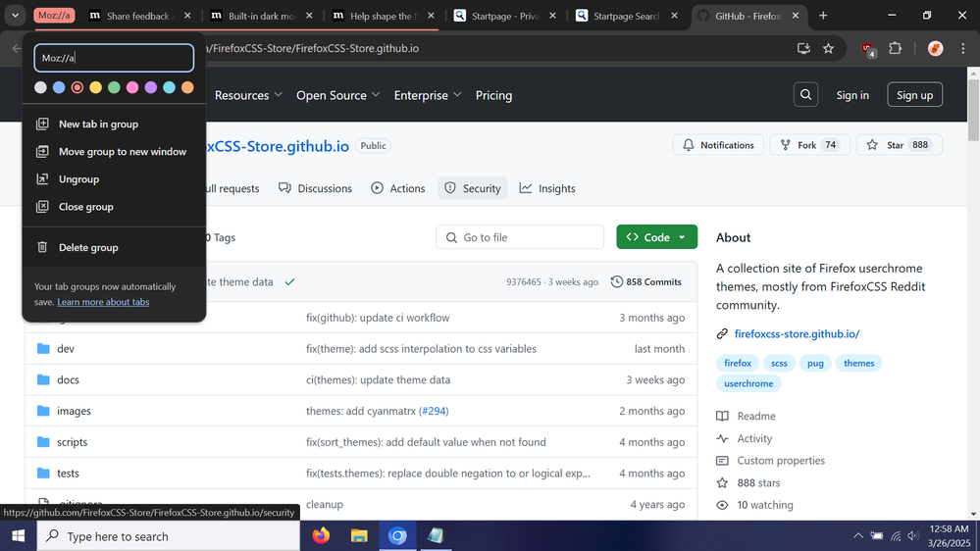
Task: Pick the pink group color
Action: click(x=132, y=87)
